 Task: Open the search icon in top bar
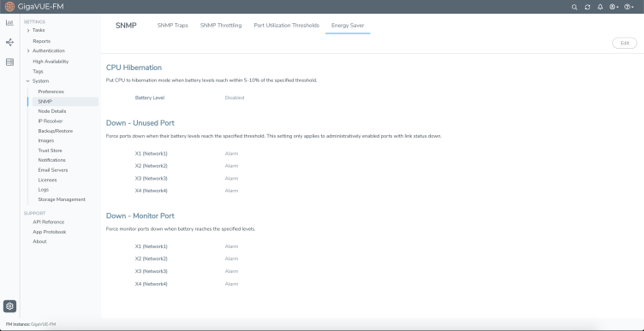[x=574, y=7]
